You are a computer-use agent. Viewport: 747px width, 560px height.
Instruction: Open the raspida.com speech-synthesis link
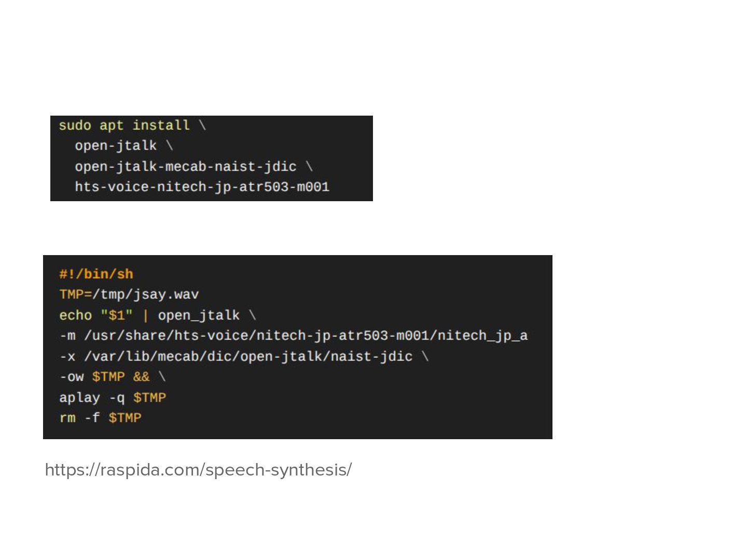pyautogui.click(x=198, y=470)
